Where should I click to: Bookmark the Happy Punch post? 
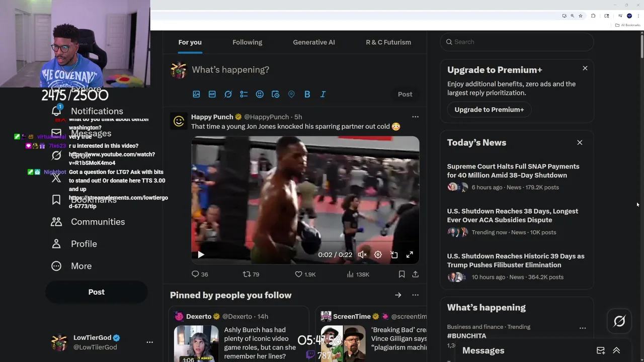click(401, 274)
